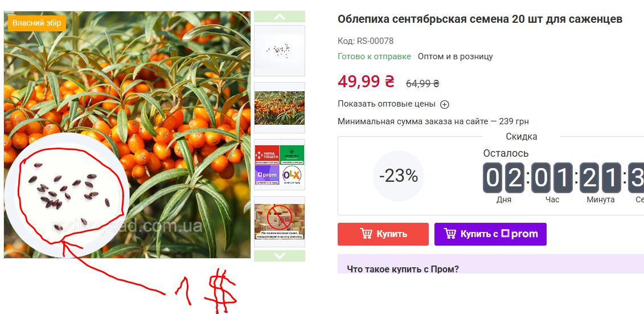Screen dimensions: 644x314
Task: Click the red Купить button
Action: 383,234
